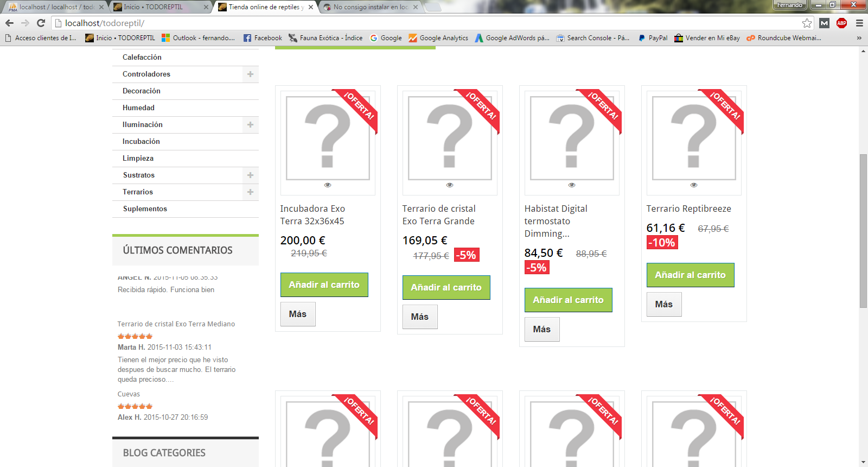Bookmark this page with the star icon
This screenshot has height=467, width=868.
pos(807,23)
